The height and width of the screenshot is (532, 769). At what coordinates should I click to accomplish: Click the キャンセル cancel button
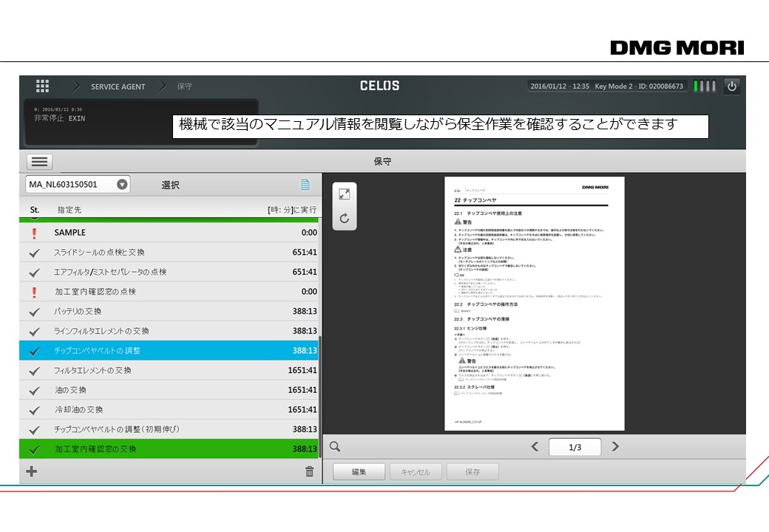click(x=416, y=471)
